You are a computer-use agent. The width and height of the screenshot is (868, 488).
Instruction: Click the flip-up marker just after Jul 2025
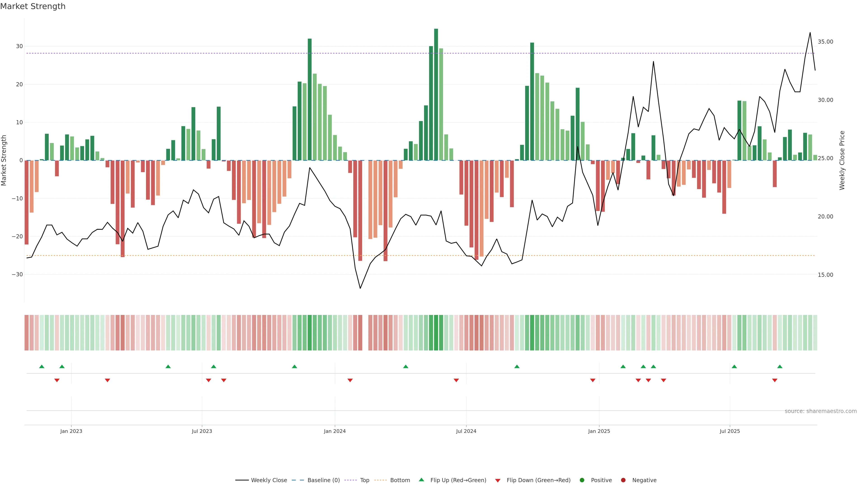point(734,366)
